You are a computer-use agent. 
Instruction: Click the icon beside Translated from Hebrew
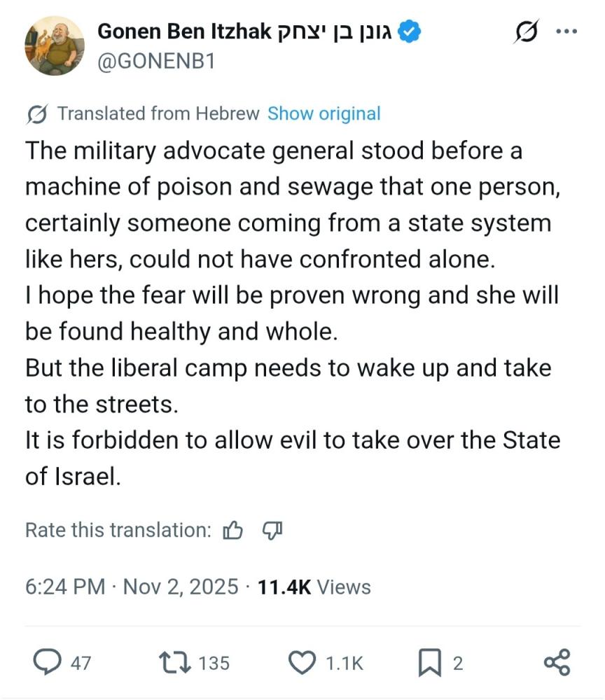36,114
